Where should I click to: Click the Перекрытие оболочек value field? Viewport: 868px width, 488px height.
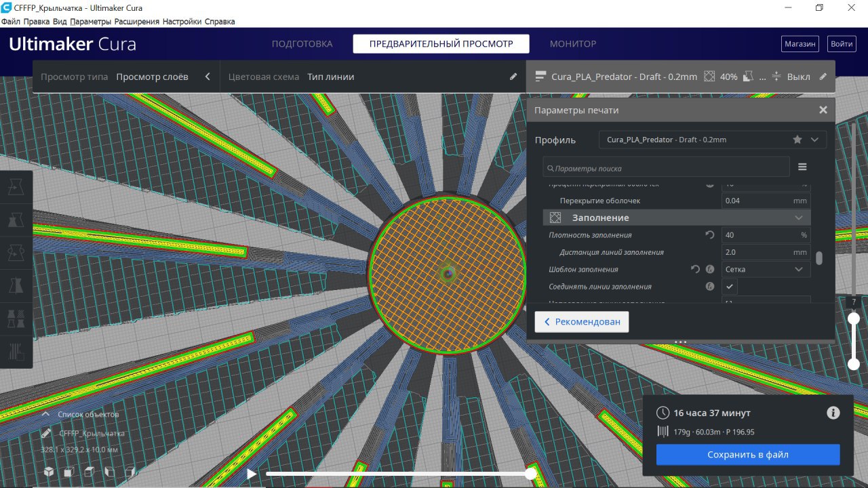coord(766,201)
